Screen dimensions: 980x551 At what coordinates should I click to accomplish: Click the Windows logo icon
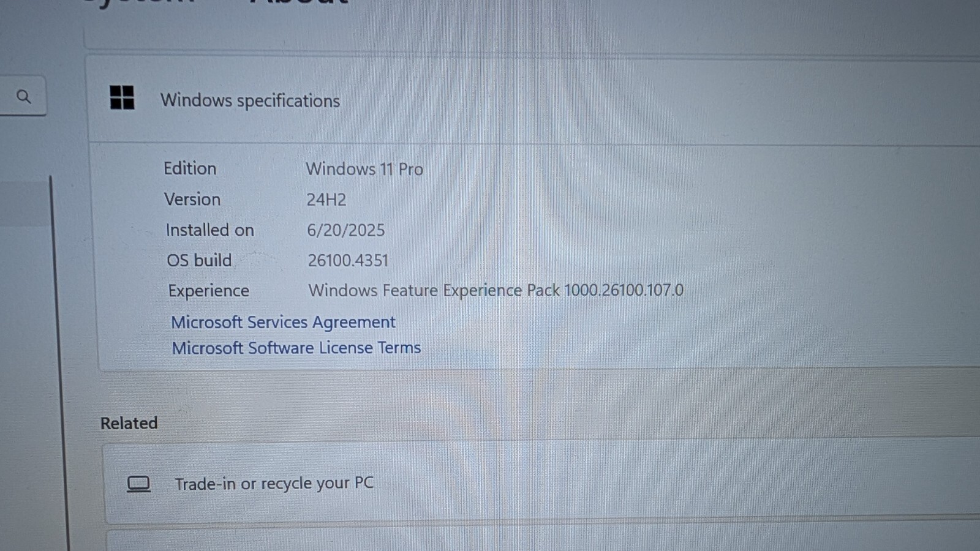(122, 98)
